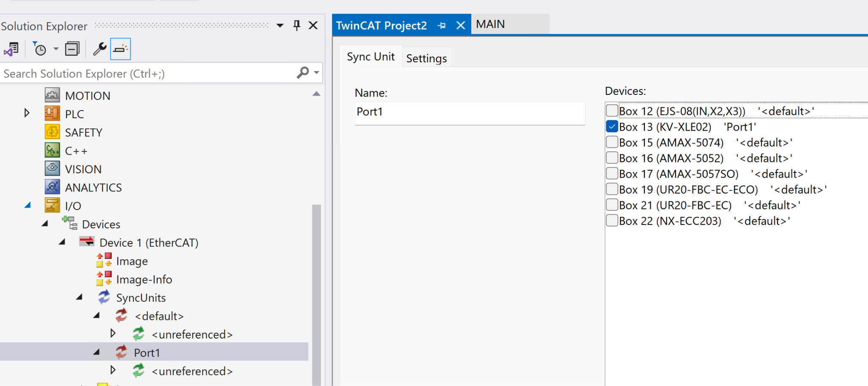Click the Collapse All toolbar icon
Screen dimensions: 868x386
[x=72, y=49]
